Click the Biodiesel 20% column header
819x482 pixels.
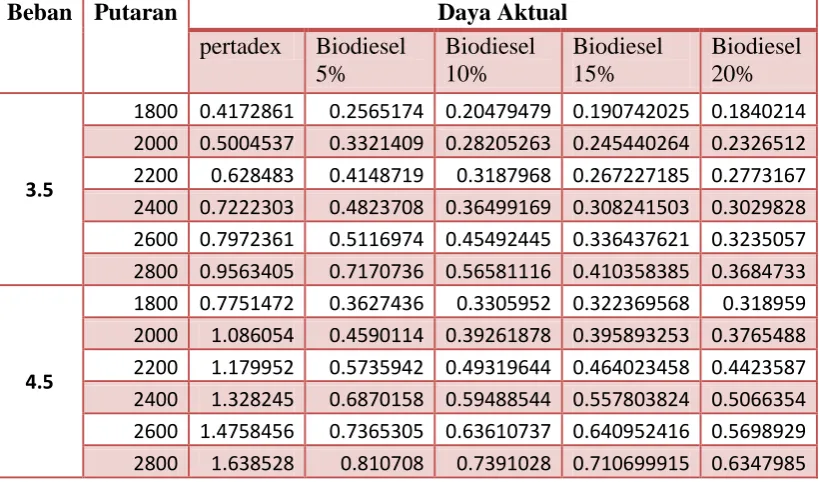(759, 62)
